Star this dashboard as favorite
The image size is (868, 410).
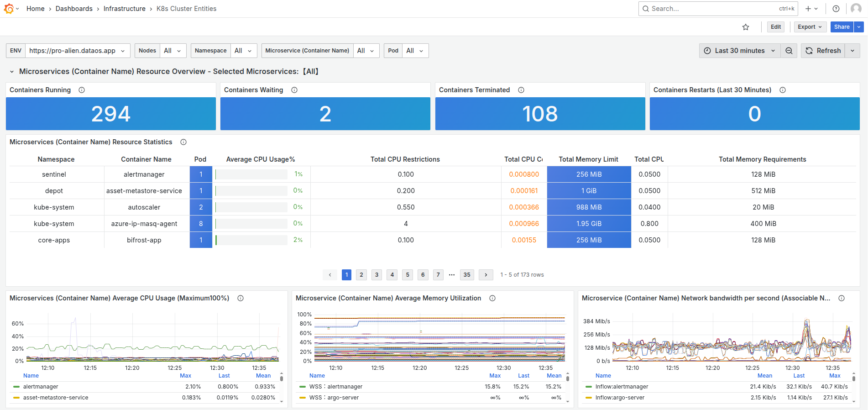pyautogui.click(x=746, y=27)
